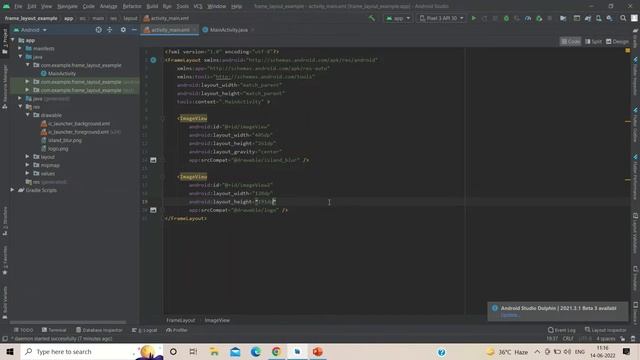Viewport: 640px width, 360px height.
Task: Select ic_launcher_background.xml file
Action: point(79,124)
